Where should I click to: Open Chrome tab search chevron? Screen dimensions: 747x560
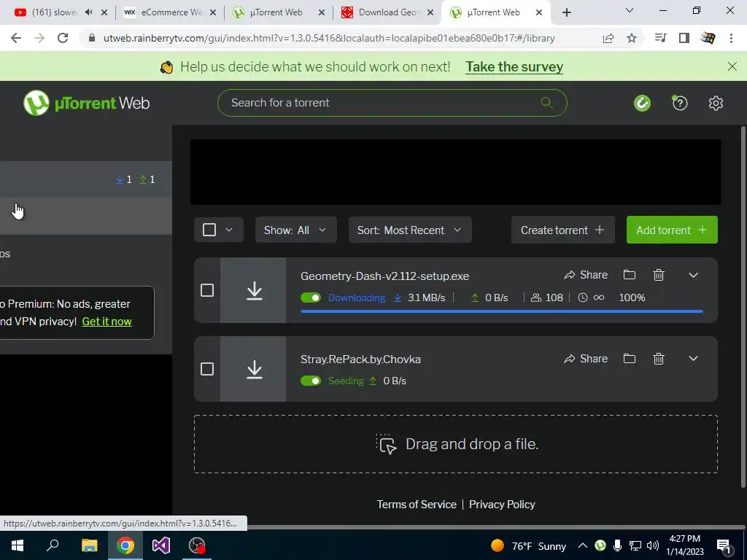click(x=629, y=10)
